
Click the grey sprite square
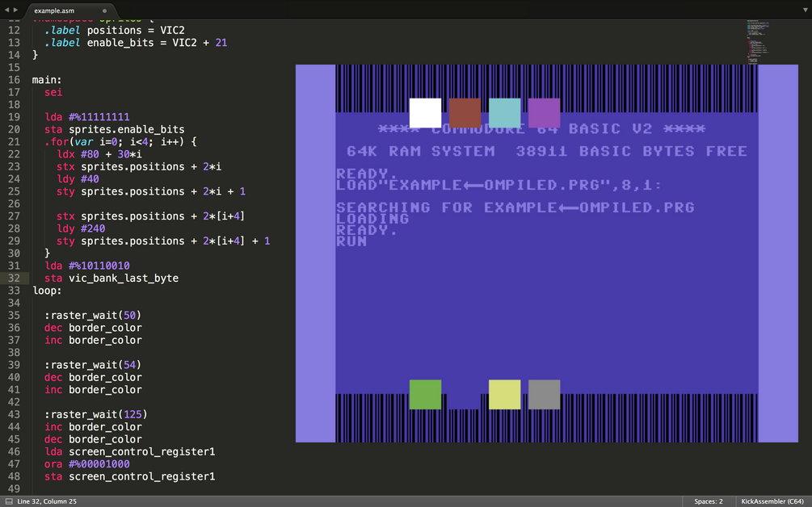pos(545,394)
